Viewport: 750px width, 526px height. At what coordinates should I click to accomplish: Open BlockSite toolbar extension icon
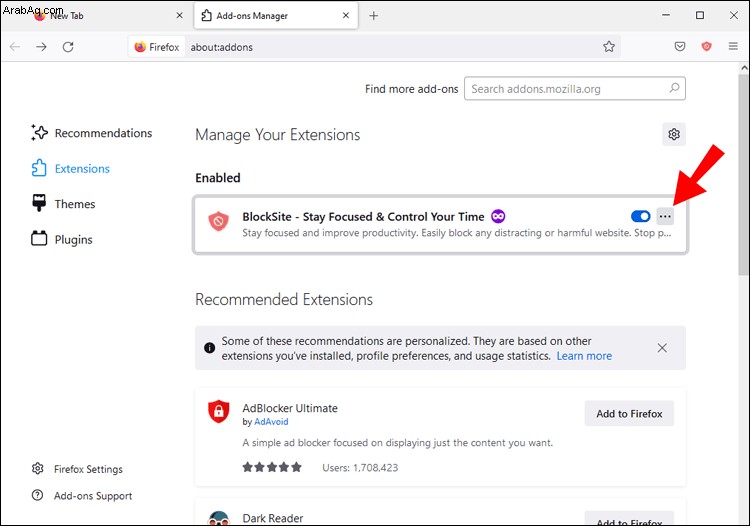706,46
